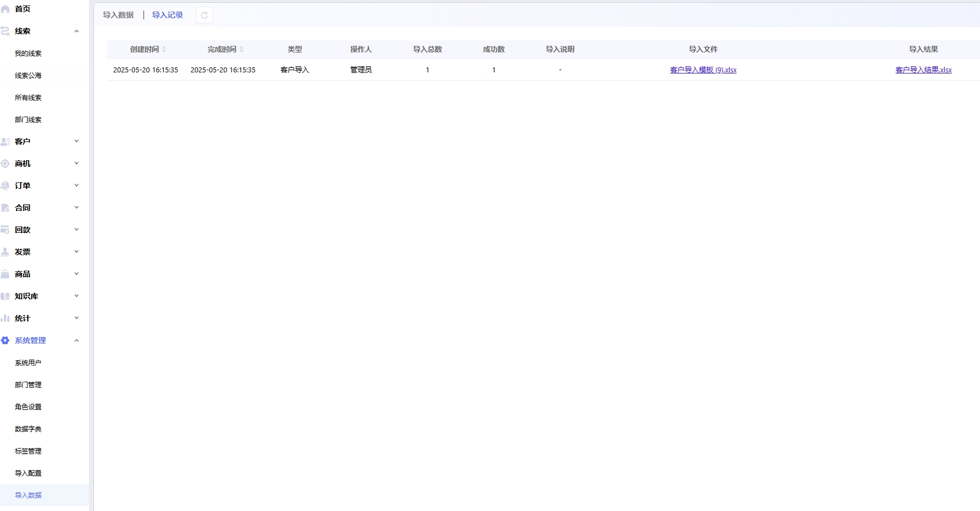Expand the 回款 menu chevron
Screen dimensions: 980x511
point(76,230)
